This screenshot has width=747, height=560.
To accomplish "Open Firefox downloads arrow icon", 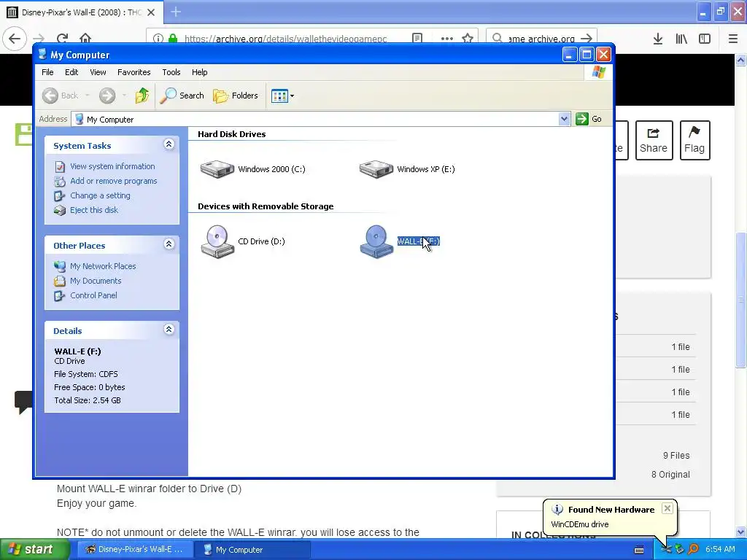I will click(x=658, y=39).
